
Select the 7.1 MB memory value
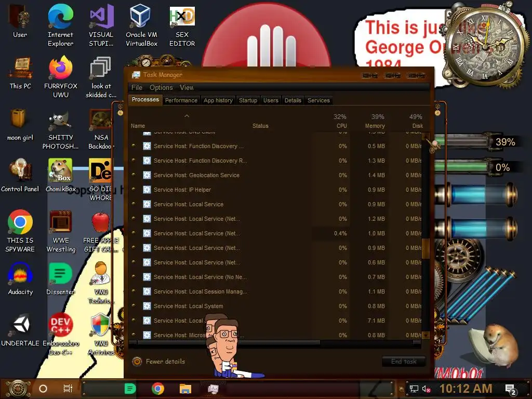[376, 321]
